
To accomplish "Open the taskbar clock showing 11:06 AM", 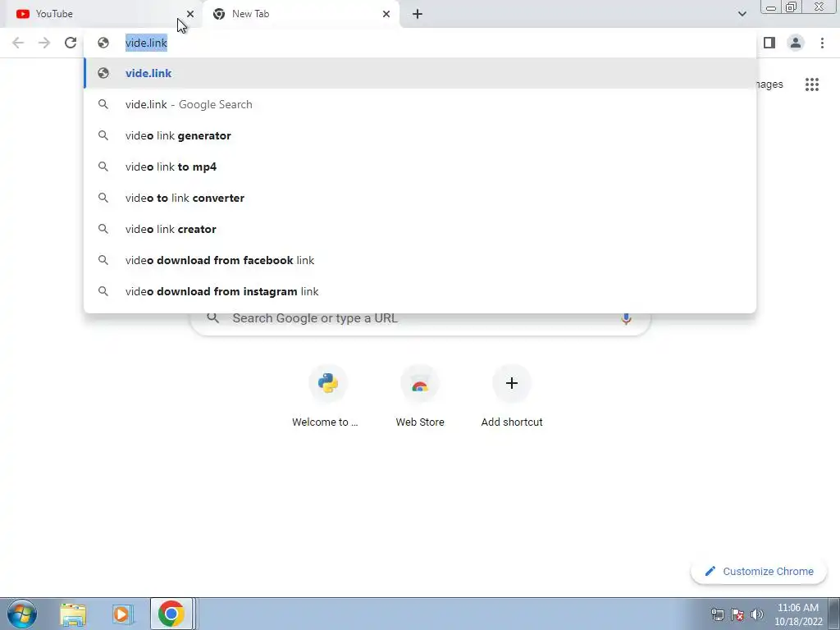I will tap(797, 614).
